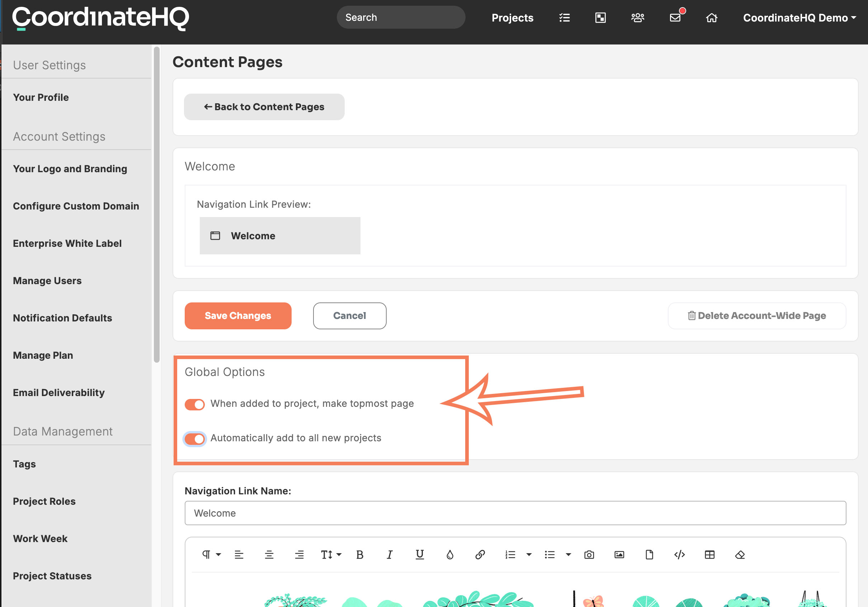The image size is (868, 607).
Task: Click the Cancel button
Action: pyautogui.click(x=350, y=316)
